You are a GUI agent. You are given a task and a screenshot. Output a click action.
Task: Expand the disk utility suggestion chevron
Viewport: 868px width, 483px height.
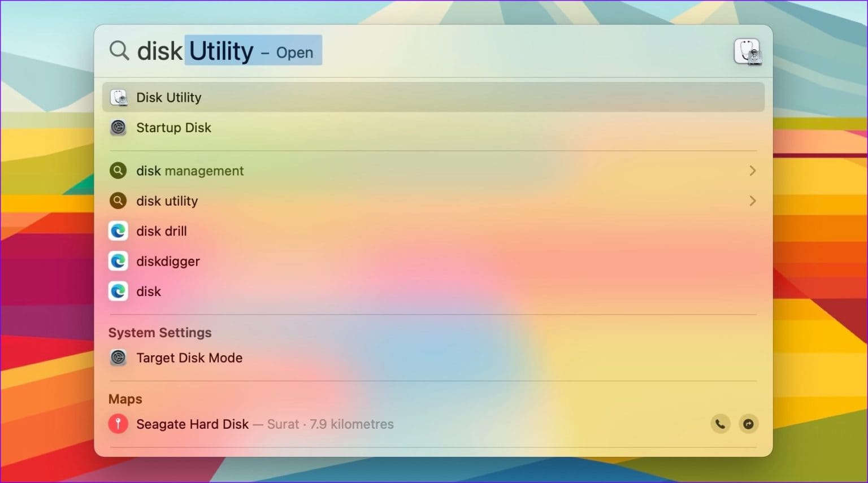(752, 201)
